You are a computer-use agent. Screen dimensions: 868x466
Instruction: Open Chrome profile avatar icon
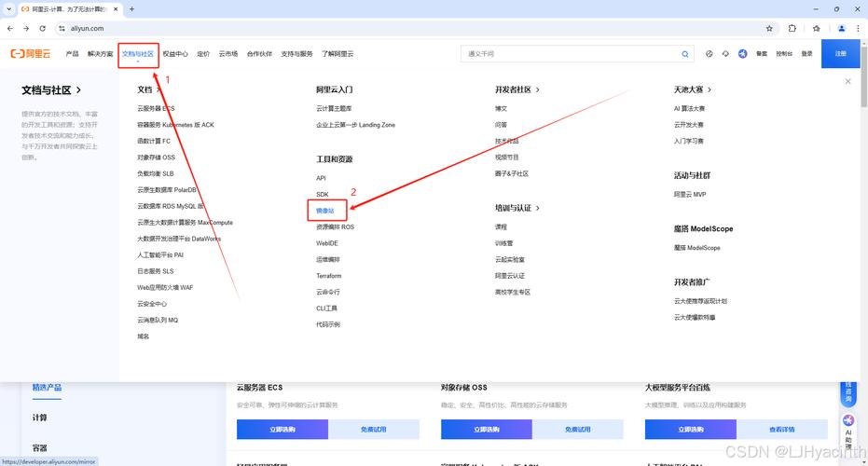point(841,28)
